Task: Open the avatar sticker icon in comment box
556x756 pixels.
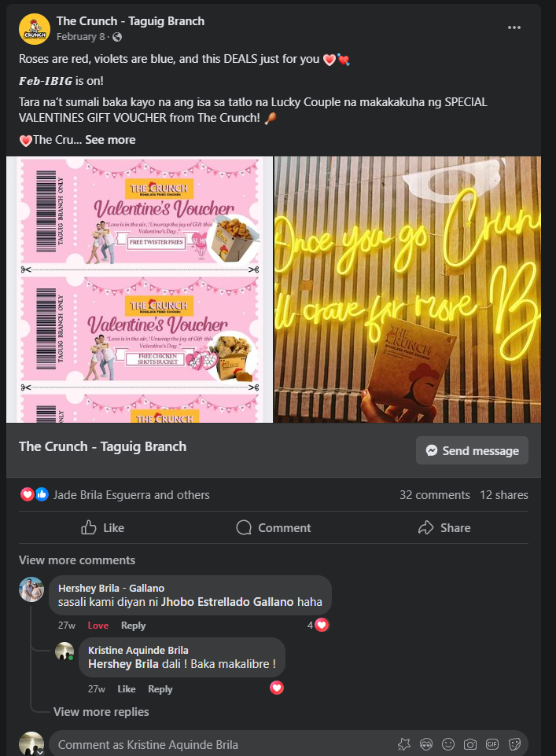Action: pos(426,744)
